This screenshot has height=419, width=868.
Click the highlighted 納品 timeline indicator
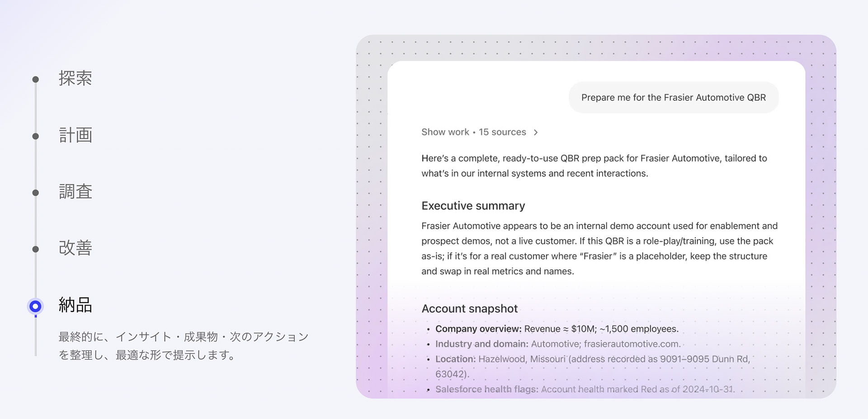tap(36, 306)
